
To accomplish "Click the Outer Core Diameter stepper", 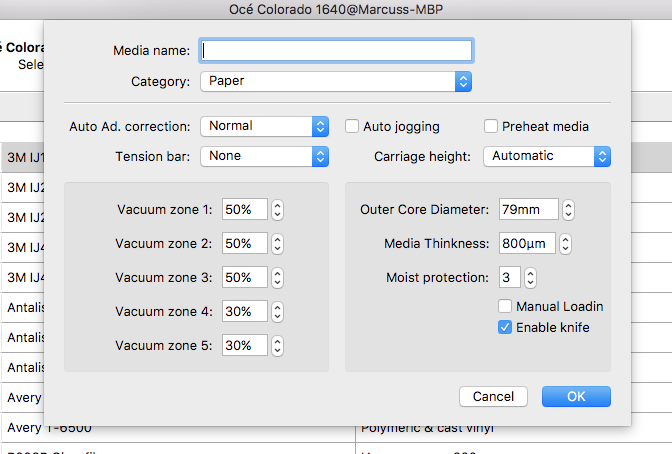I will click(568, 210).
